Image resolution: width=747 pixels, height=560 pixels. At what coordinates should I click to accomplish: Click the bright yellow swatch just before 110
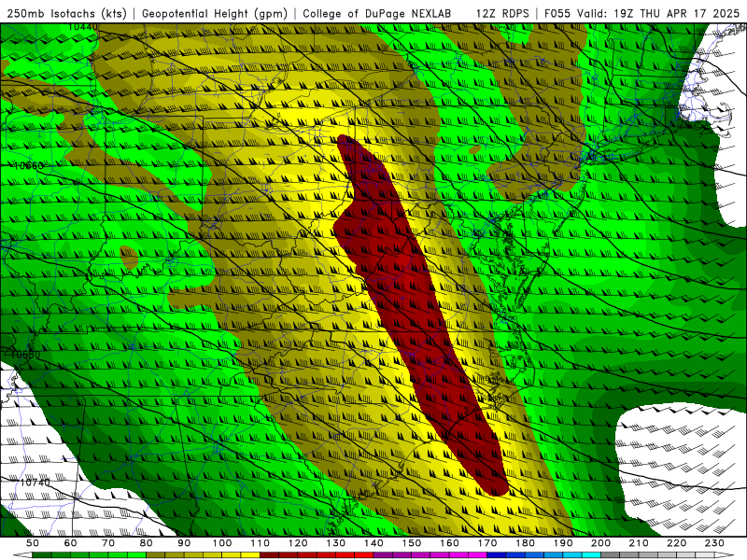[250, 555]
